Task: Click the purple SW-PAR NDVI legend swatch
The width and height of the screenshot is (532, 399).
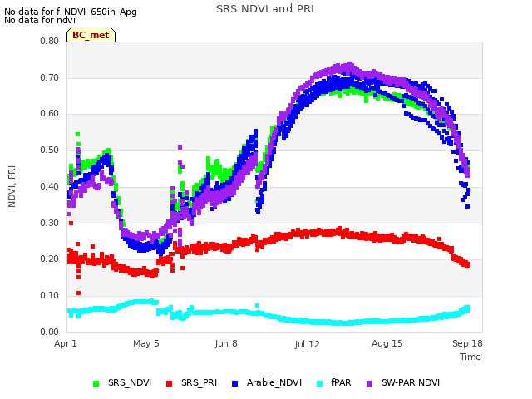Action: 369,383
